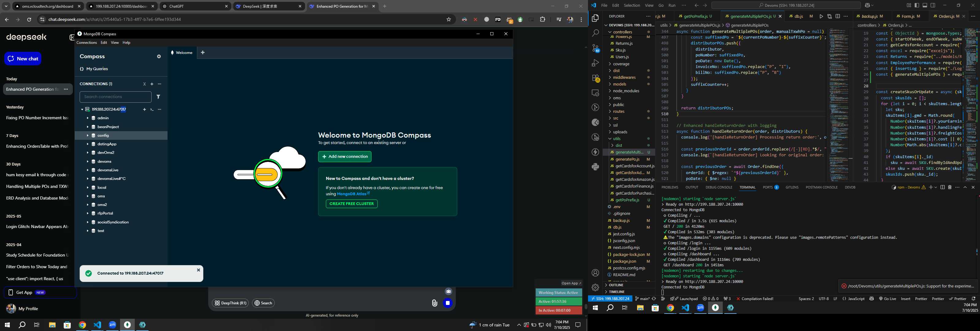The height and width of the screenshot is (331, 980).
Task: Open Python icon in VS Code activity bar
Action: click(595, 167)
